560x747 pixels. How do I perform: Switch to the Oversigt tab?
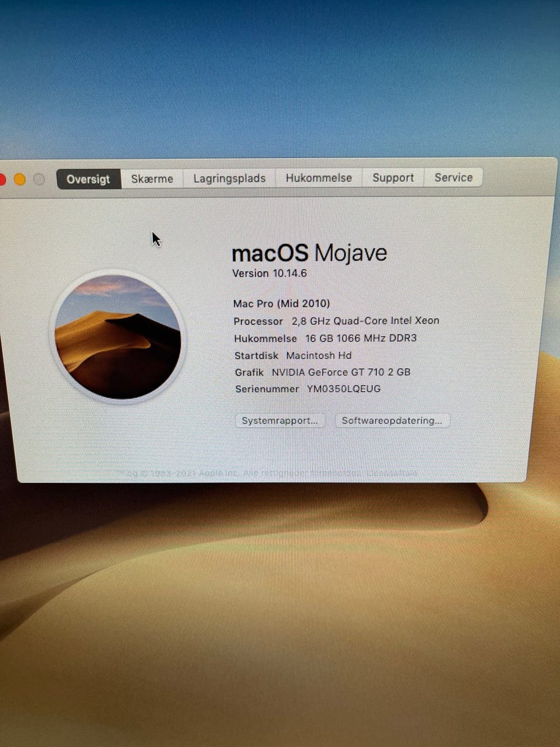(89, 179)
